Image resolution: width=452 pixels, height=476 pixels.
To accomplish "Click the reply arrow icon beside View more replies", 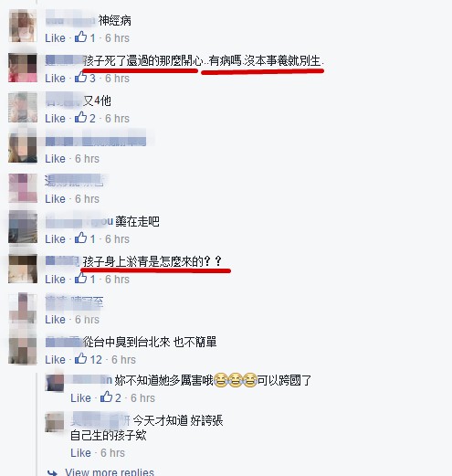I will pos(52,472).
